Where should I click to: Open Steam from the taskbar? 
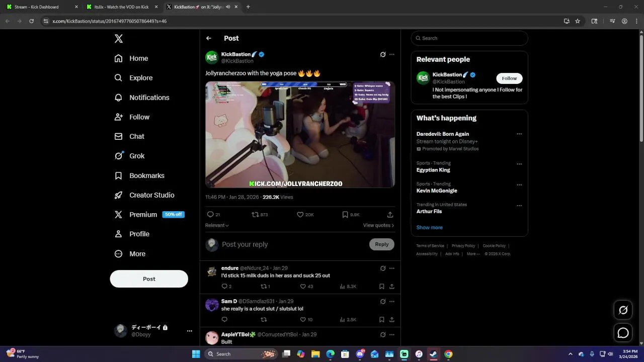pos(433,354)
